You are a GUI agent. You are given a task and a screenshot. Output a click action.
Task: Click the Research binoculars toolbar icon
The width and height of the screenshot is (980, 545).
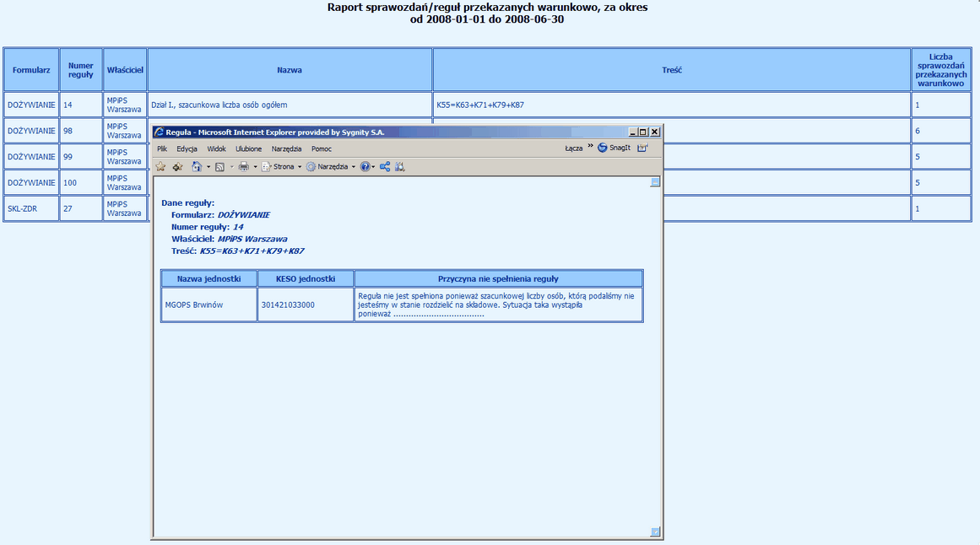click(x=400, y=167)
